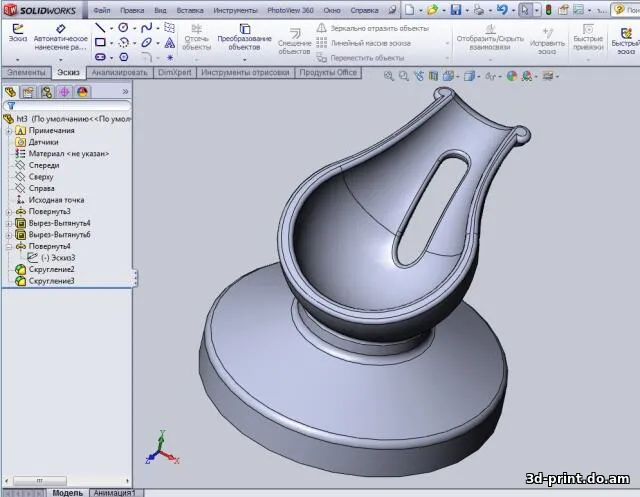The image size is (640, 497).
Task: Click Зеркально отразить объекты
Action: [x=373, y=28]
